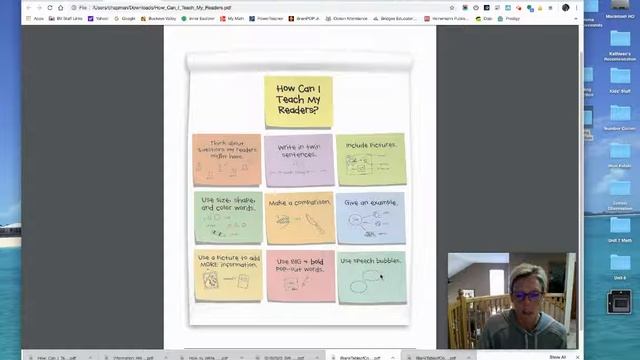Click the presenter webcam video overlay

[x=512, y=301]
